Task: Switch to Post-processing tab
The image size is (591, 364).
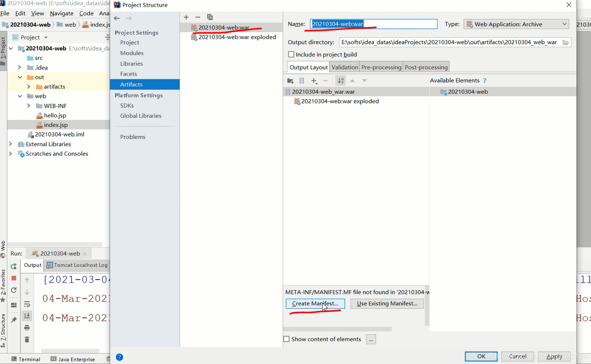Action: [x=426, y=67]
